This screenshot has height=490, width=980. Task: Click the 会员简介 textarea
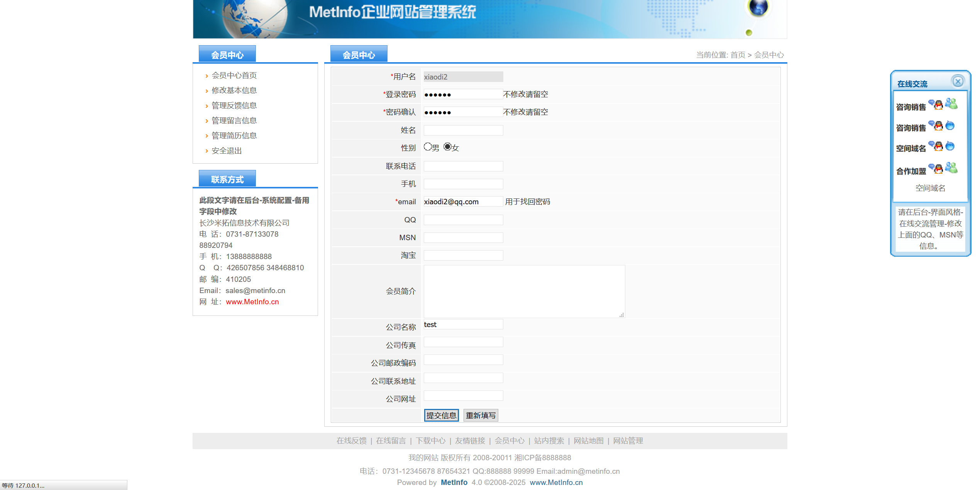(524, 291)
